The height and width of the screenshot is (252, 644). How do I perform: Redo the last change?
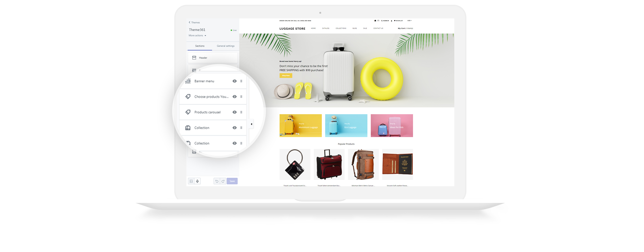223,181
